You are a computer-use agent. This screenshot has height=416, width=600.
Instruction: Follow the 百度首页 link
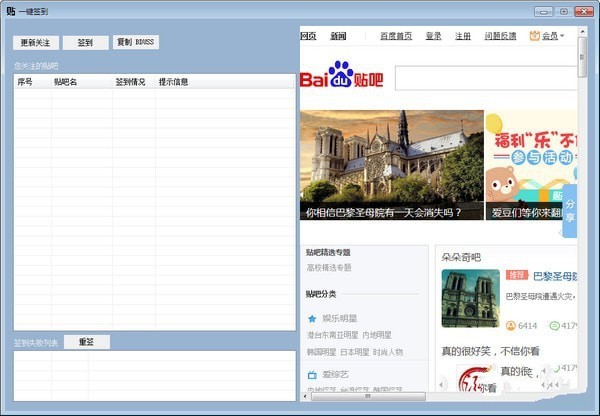[396, 36]
